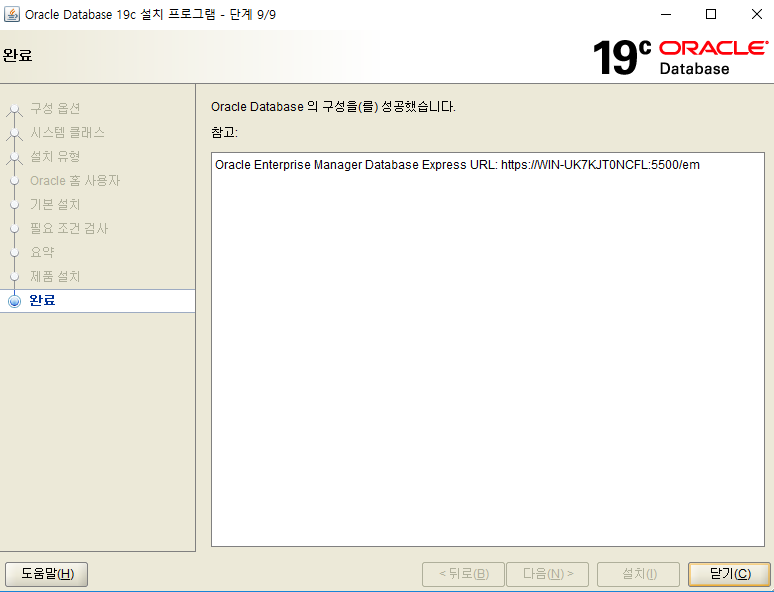
Task: Click the disabled 다음(N) next button
Action: coord(547,574)
